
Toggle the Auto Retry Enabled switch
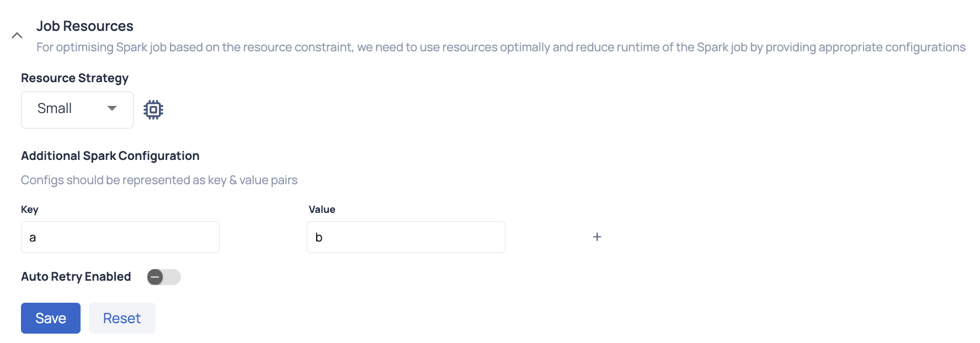tap(164, 277)
